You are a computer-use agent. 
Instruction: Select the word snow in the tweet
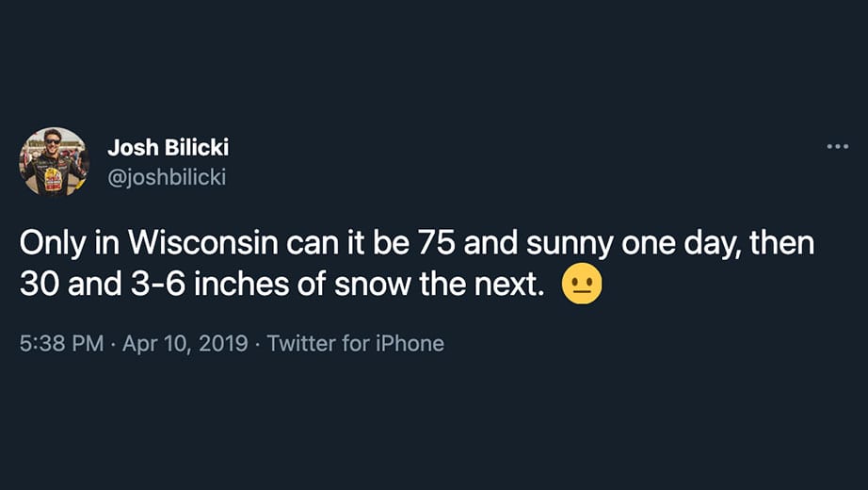click(x=372, y=285)
